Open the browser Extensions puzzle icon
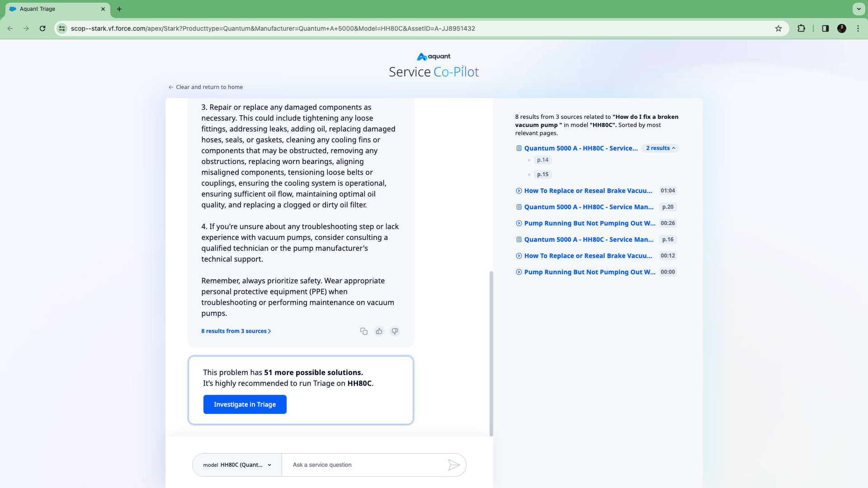 (x=802, y=28)
